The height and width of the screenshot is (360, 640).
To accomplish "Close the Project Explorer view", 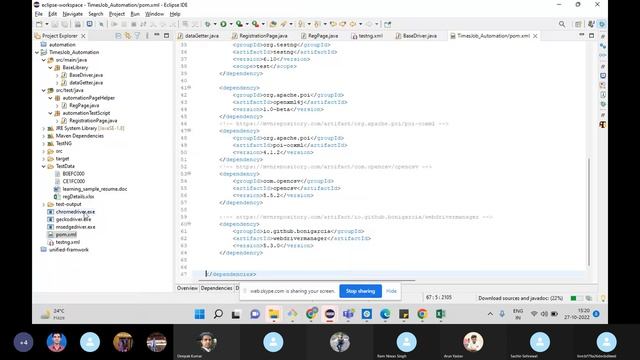I will [x=83, y=36].
